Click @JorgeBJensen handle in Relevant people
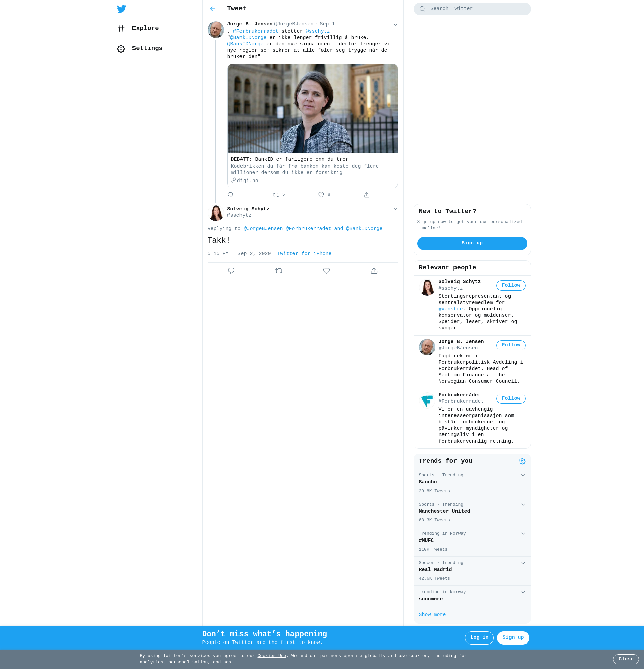 point(458,348)
